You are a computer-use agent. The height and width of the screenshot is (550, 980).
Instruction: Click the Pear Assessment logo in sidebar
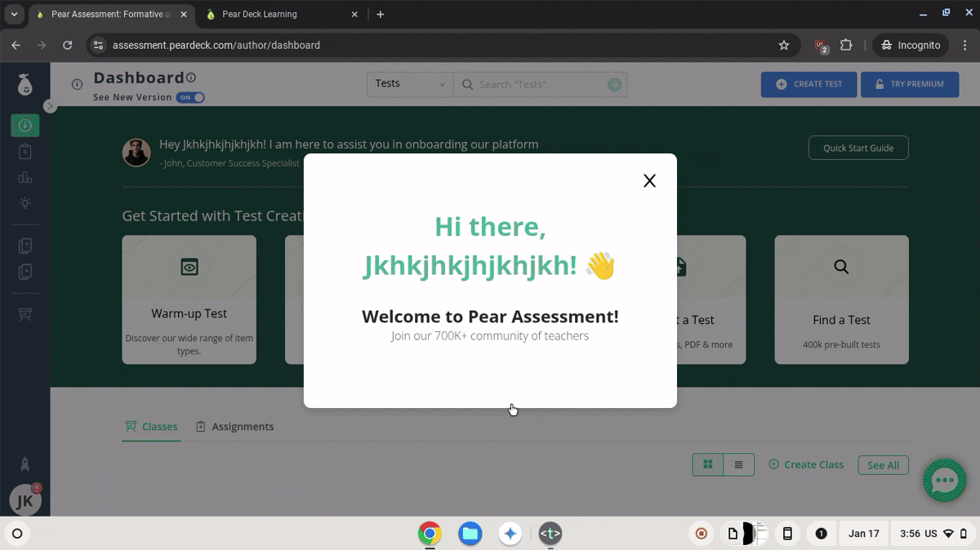(25, 84)
